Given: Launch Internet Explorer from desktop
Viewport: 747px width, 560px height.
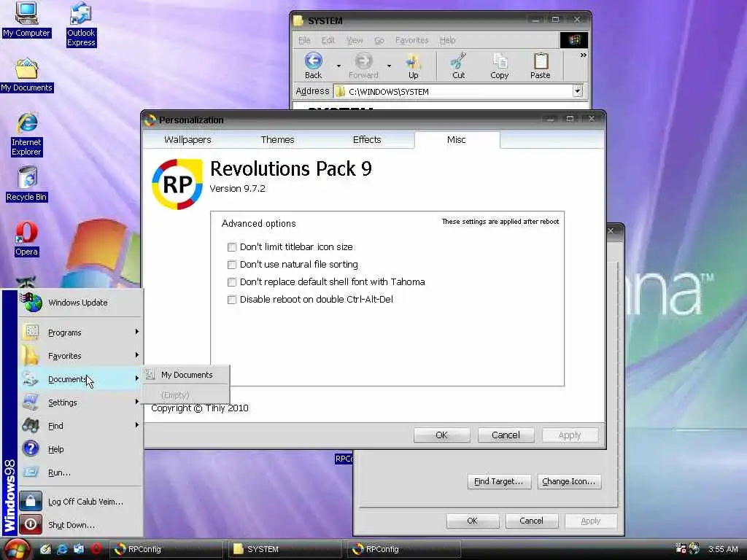Looking at the screenshot, I should [27, 134].
